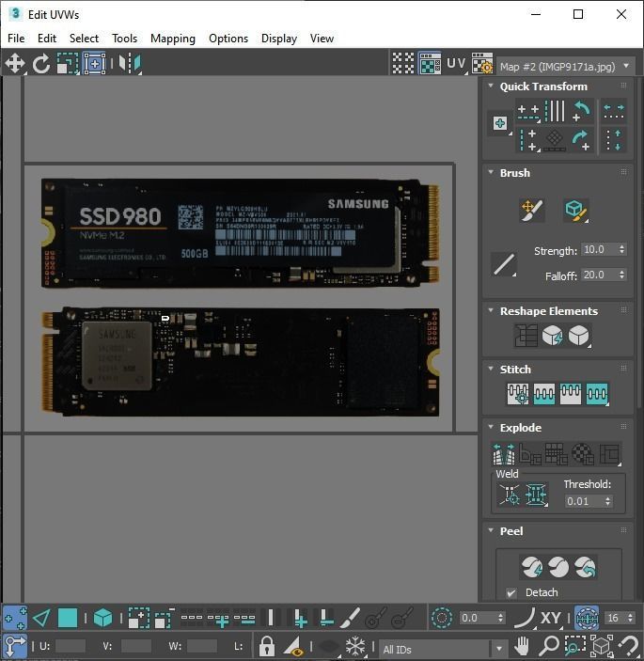Click Space Vertically icon
This screenshot has width=644, height=661.
pos(614,140)
